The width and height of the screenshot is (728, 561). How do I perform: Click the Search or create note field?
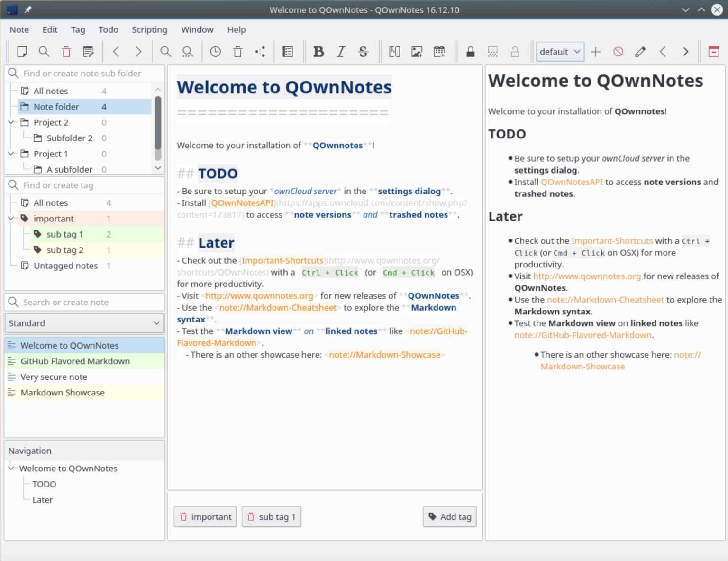[x=90, y=303]
